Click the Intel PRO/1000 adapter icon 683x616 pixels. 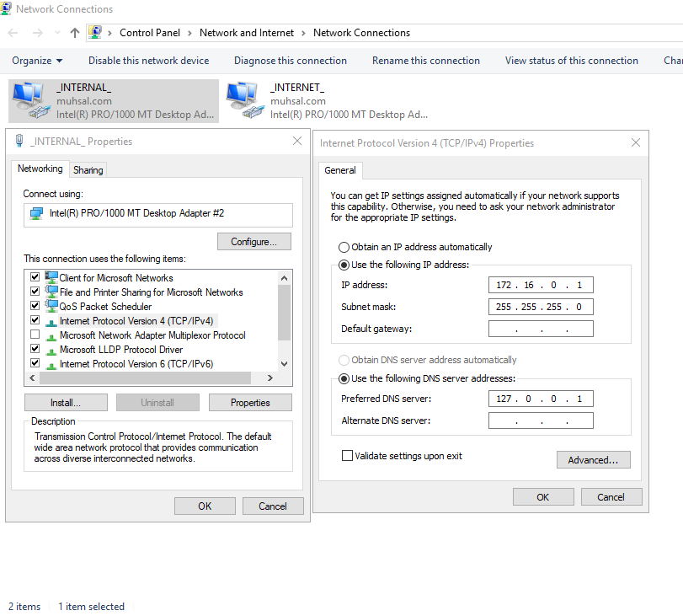point(36,214)
